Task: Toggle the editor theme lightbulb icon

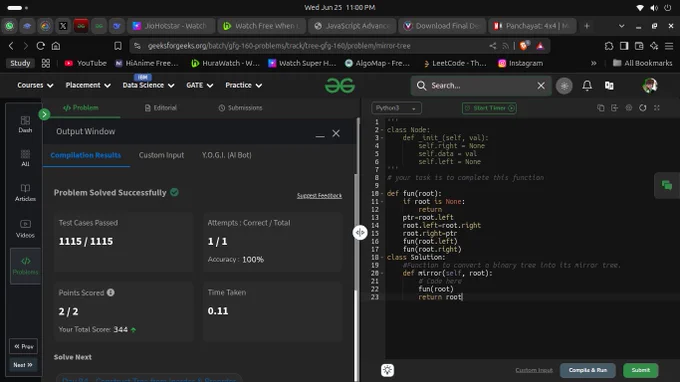Action: click(387, 370)
